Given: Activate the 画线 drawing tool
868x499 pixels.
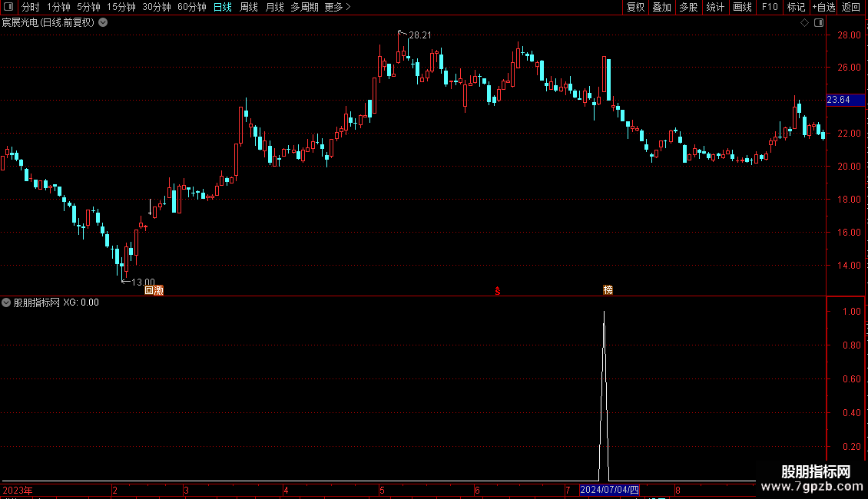Looking at the screenshot, I should coord(742,7).
